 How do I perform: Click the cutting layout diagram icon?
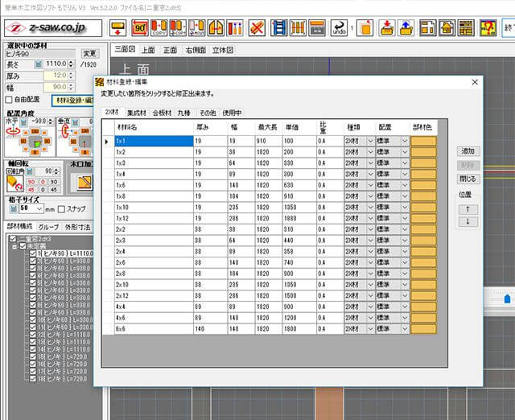pos(427,28)
